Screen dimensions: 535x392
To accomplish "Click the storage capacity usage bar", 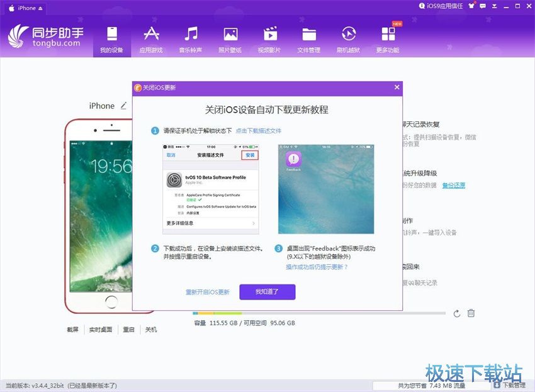I will [x=319, y=313].
